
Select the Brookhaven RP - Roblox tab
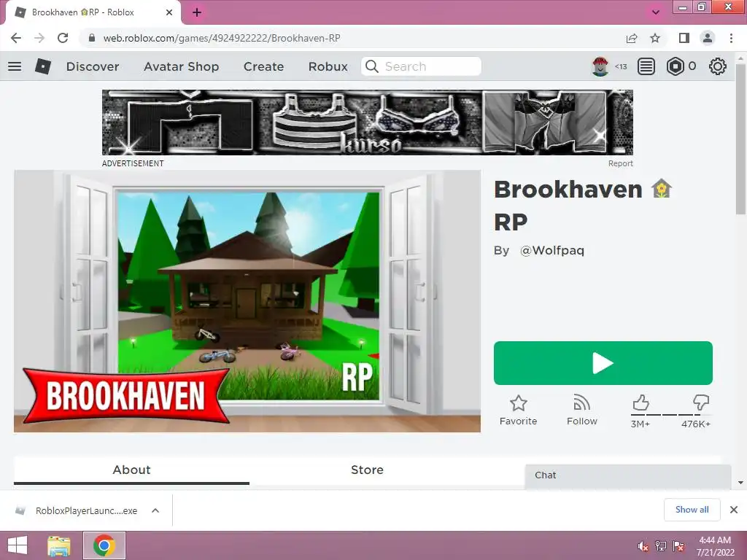(93, 12)
